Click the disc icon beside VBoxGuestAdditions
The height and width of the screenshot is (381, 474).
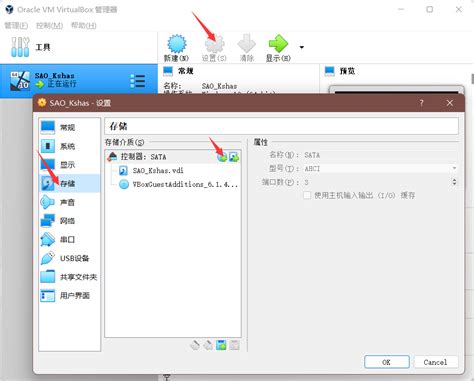pos(124,184)
